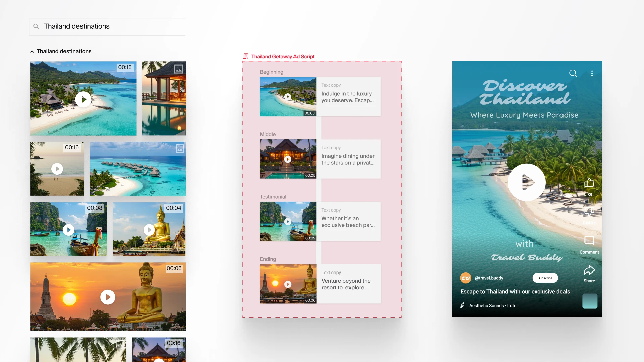Share the Discover Thailand video
Screen dimensions: 644x362
(589, 271)
